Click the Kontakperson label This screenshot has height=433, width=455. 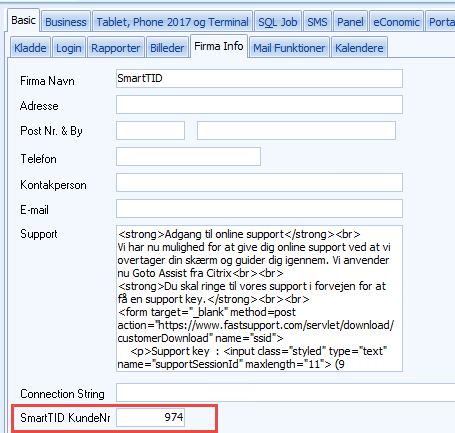[53, 185]
